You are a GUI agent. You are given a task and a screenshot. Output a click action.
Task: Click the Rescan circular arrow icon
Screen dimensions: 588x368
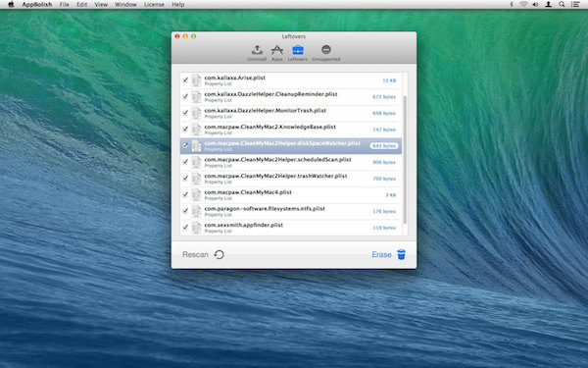[x=219, y=254]
